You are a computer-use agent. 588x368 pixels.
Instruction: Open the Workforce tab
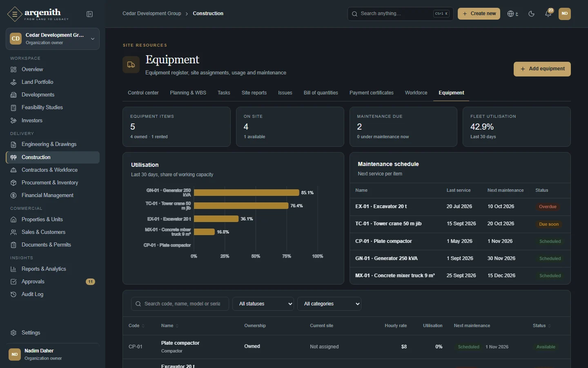pos(416,93)
